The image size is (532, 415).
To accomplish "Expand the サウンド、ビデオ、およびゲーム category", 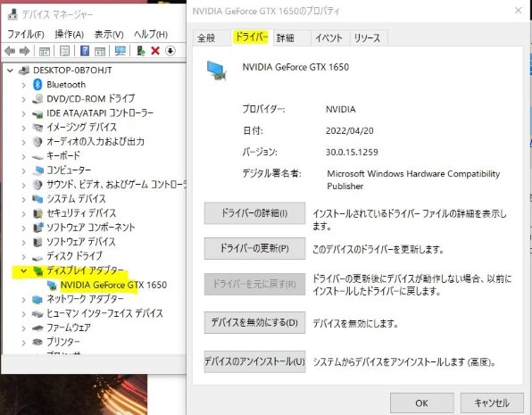I will tap(23, 185).
